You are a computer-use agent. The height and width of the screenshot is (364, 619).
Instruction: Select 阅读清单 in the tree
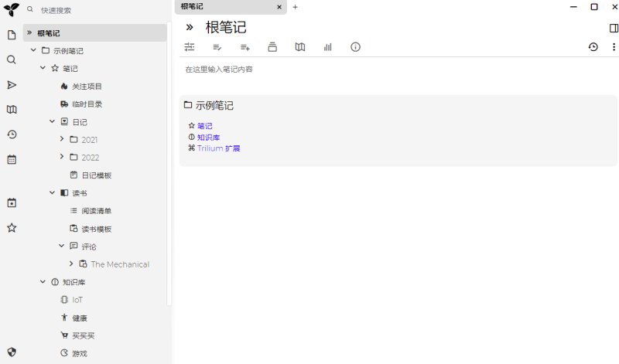96,210
